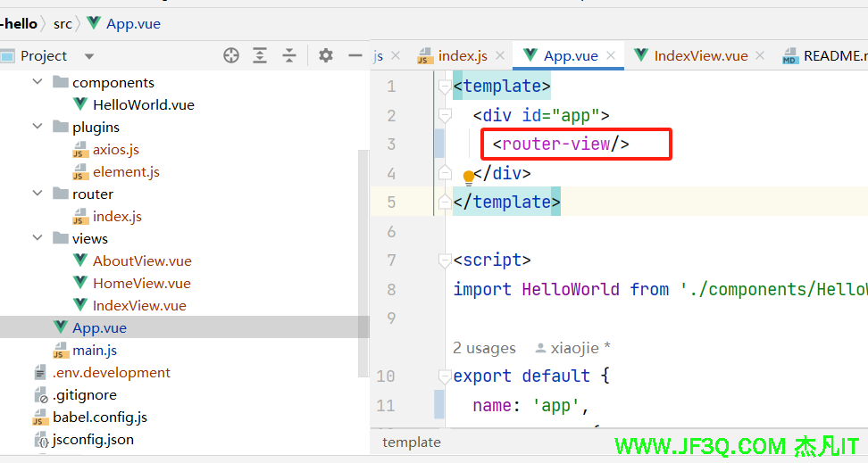Click src in the breadcrumb path
868x463 pixels.
(63, 23)
